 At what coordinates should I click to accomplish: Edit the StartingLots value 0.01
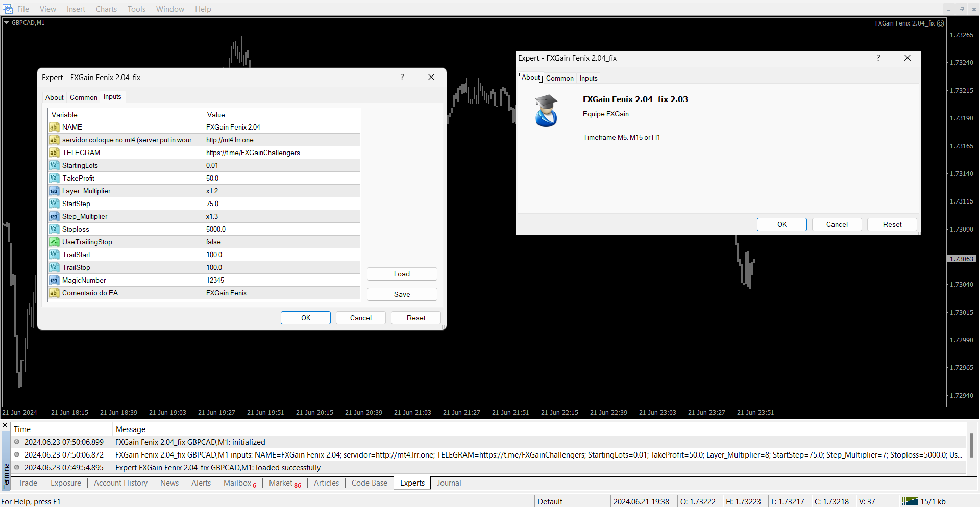click(x=282, y=165)
